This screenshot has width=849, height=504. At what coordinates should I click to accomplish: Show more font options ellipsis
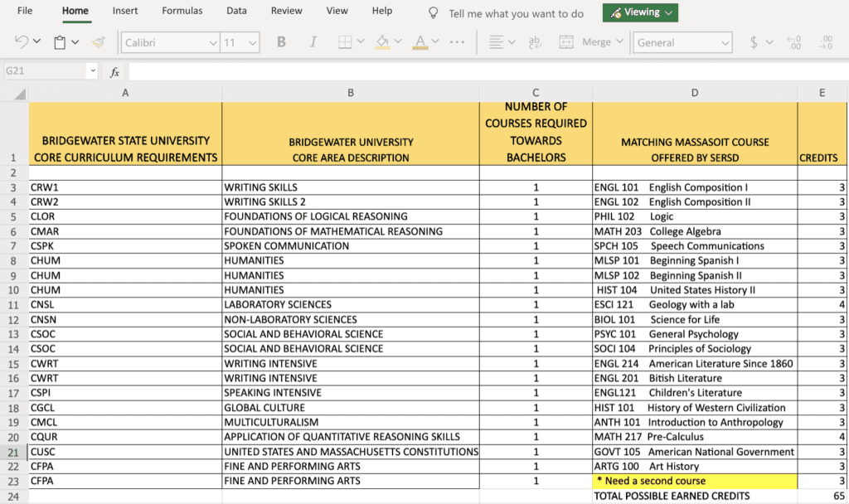(x=457, y=41)
